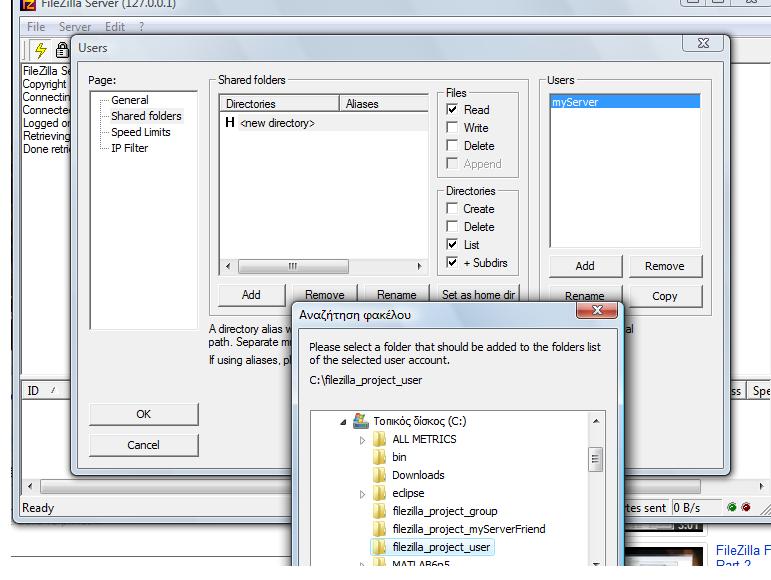
Task: Toggle the Files Read checkbox
Action: tap(452, 109)
